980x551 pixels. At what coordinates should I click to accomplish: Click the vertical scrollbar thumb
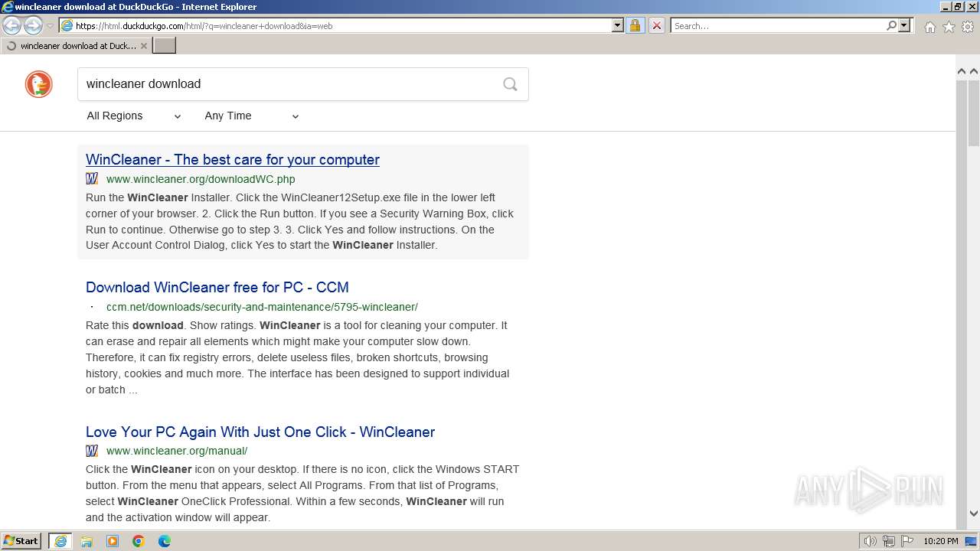(x=974, y=112)
